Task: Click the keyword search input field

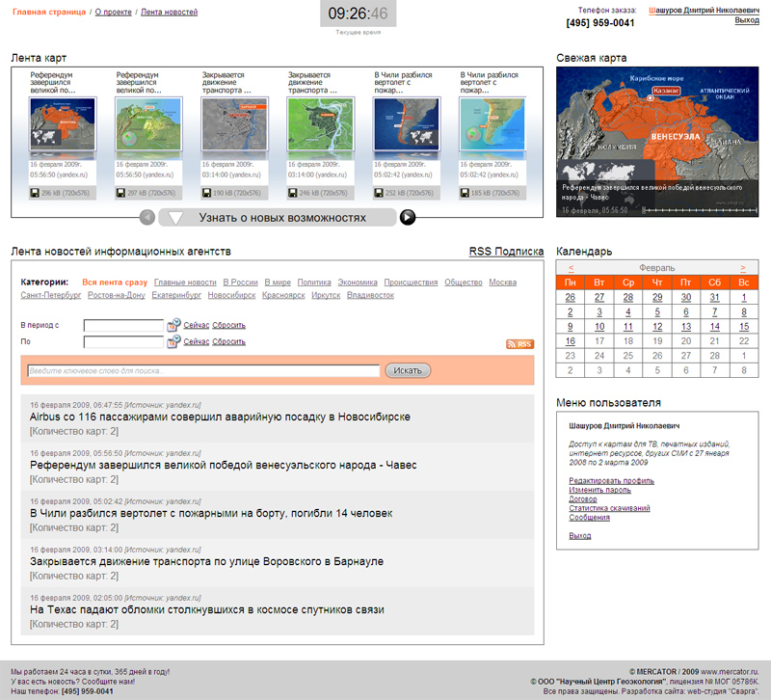Action: (203, 370)
